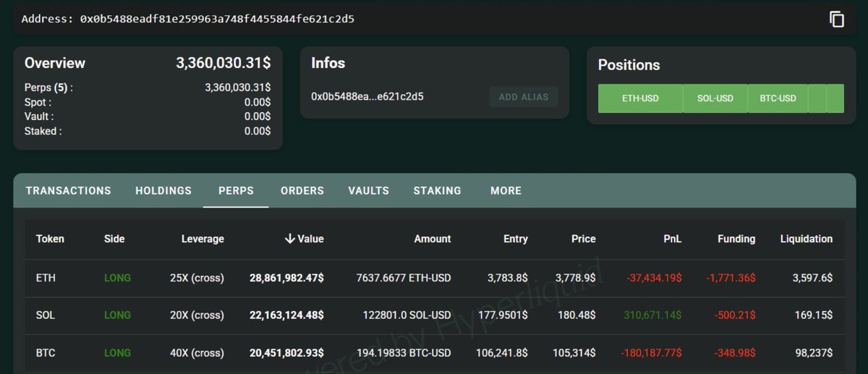Click shortened address 0x0b5488ea...e621c2d5
868x374 pixels.
point(367,96)
